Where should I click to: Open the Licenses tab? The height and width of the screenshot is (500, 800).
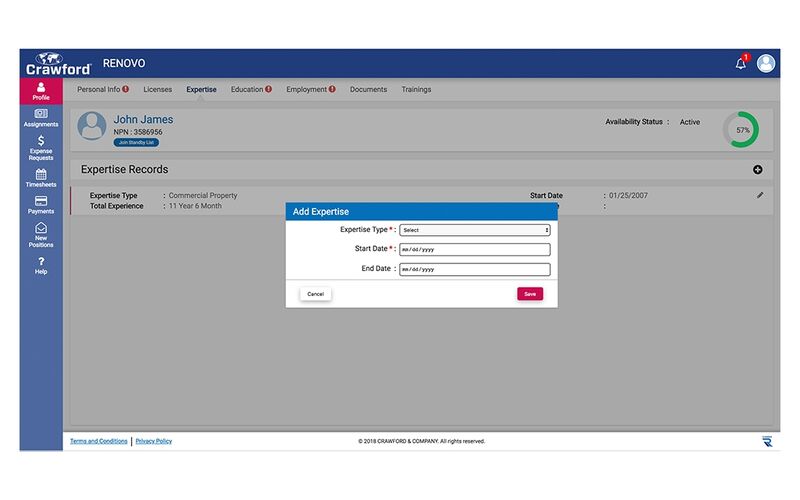pos(157,90)
